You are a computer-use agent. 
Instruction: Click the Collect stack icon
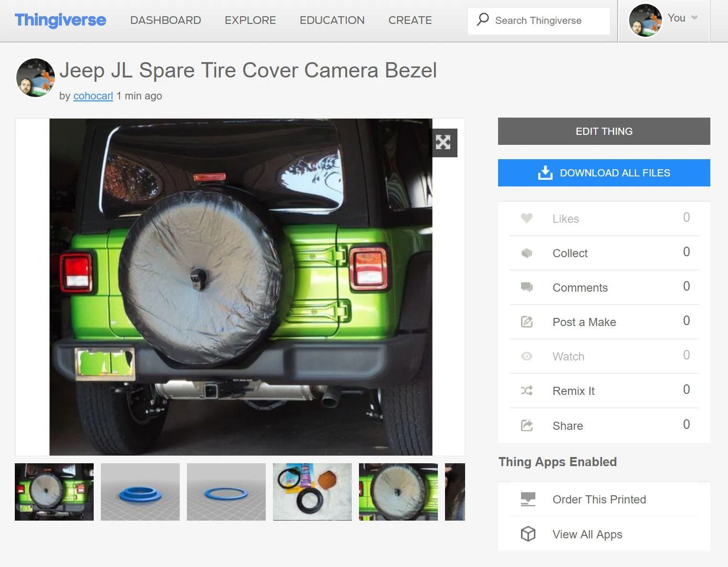(527, 253)
